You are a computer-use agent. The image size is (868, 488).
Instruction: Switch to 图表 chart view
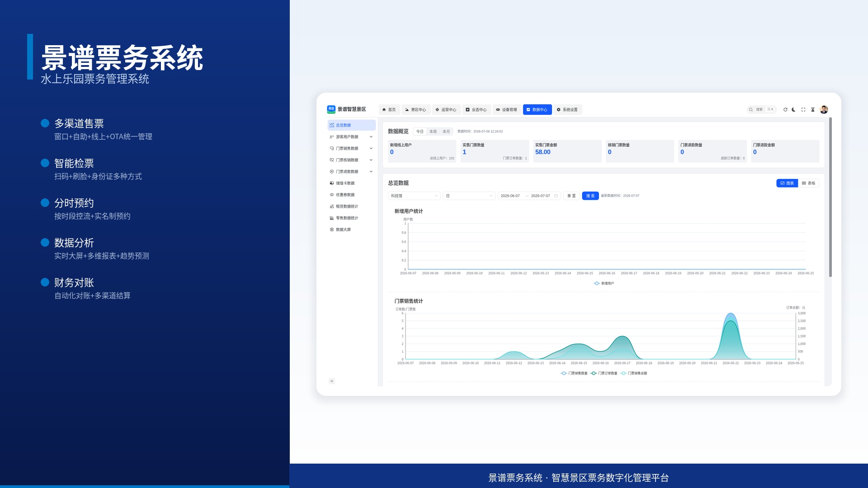[x=787, y=183]
